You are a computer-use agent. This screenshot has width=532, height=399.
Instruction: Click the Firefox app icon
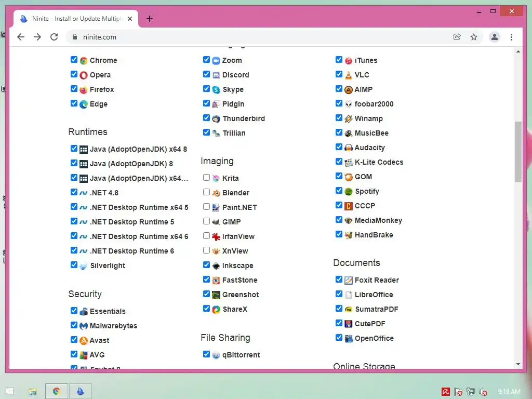click(x=84, y=89)
